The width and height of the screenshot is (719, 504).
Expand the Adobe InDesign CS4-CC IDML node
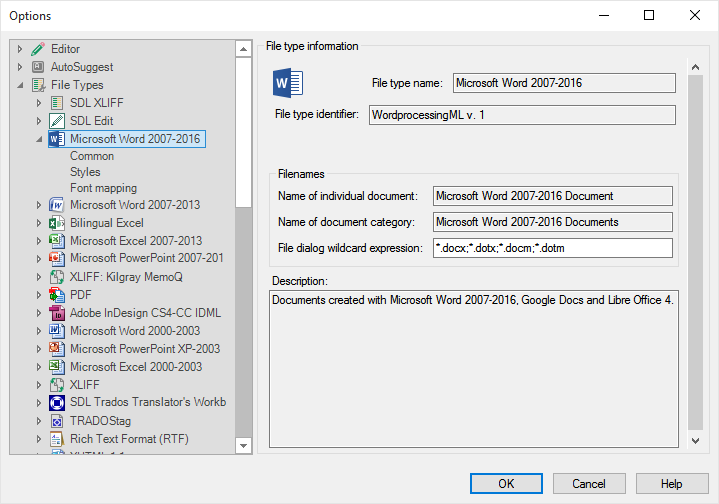39,313
